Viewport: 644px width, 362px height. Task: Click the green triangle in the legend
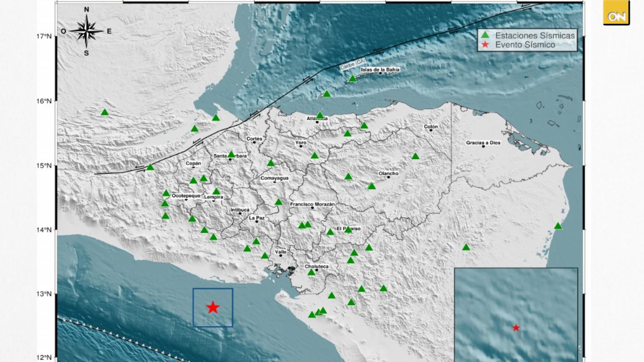click(x=484, y=35)
